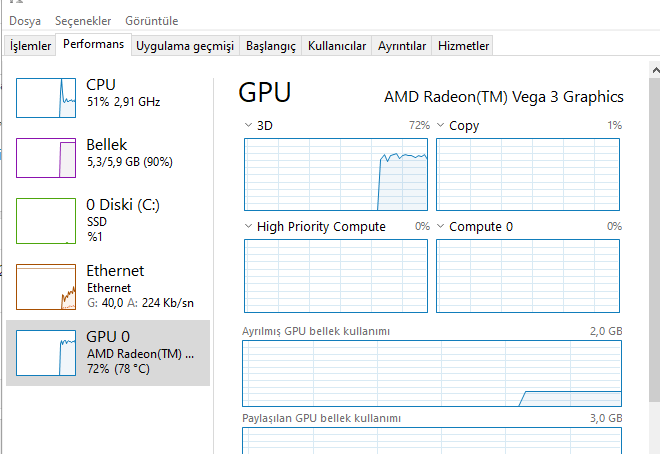Screen dimensions: 660x454
Task: Open the Seçenekler menu
Action: pos(83,21)
